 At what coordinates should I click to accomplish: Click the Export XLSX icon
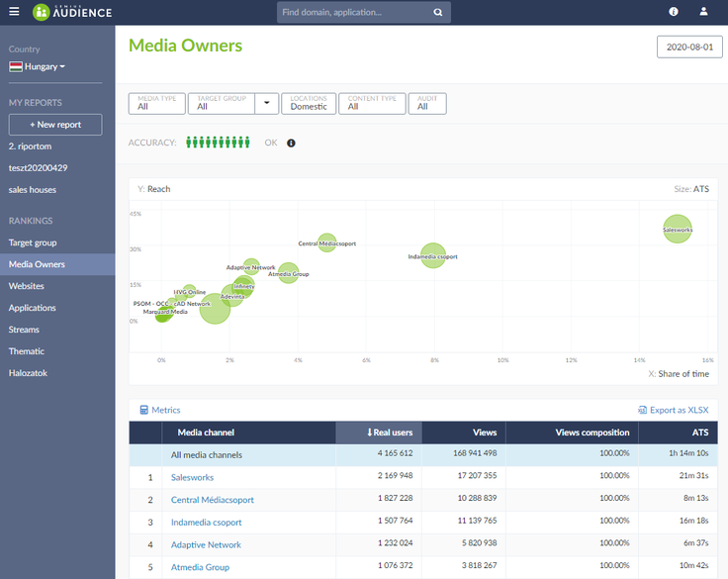pos(642,410)
